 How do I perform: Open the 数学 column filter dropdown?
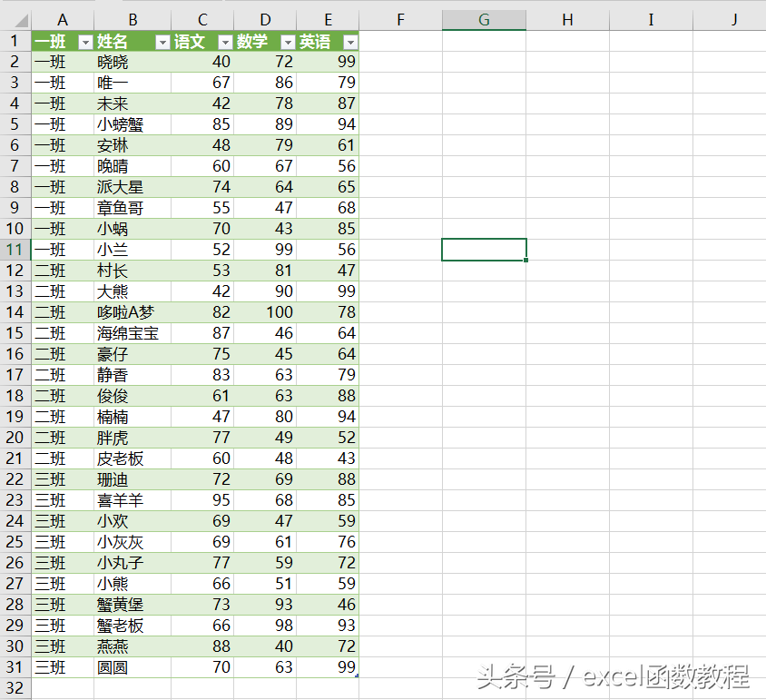tap(289, 43)
